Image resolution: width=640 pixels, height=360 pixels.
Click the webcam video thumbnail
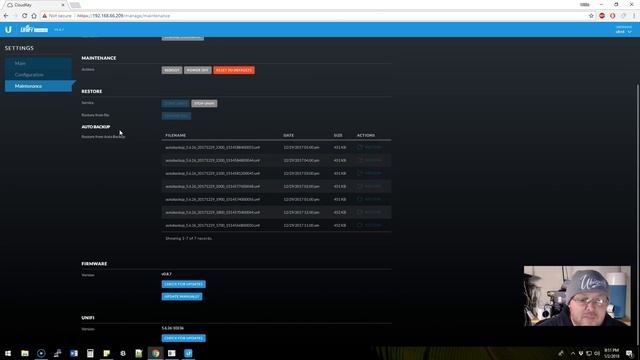577,296
